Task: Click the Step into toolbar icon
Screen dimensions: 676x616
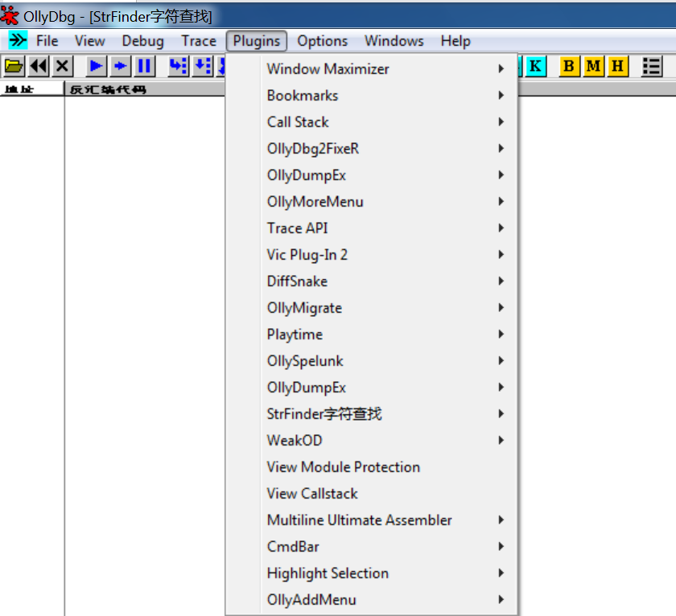Action: tap(178, 66)
